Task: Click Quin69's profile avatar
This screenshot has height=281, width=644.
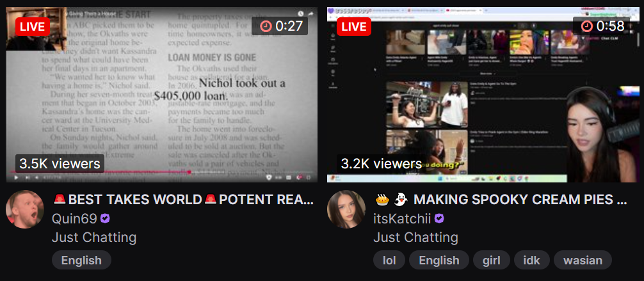Action: coord(24,209)
